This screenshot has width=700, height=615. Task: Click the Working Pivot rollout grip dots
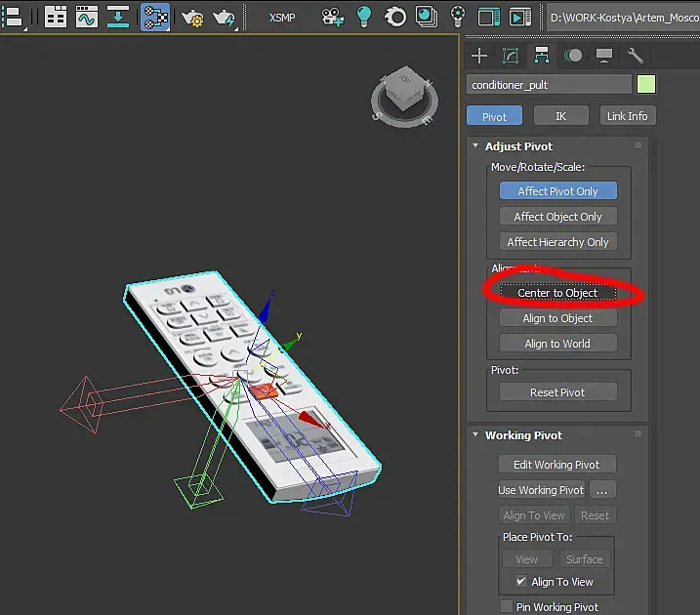(638, 433)
